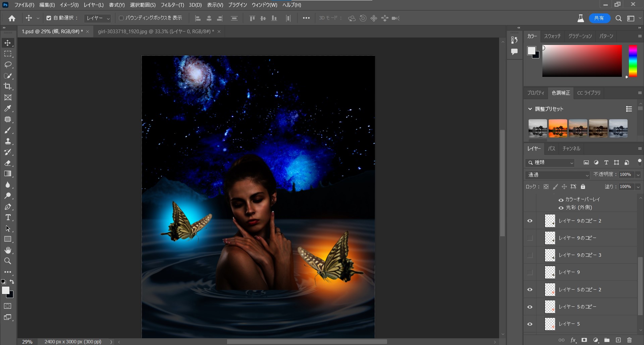The image size is (644, 345).
Task: Select the Lasso tool
Action: 8,64
